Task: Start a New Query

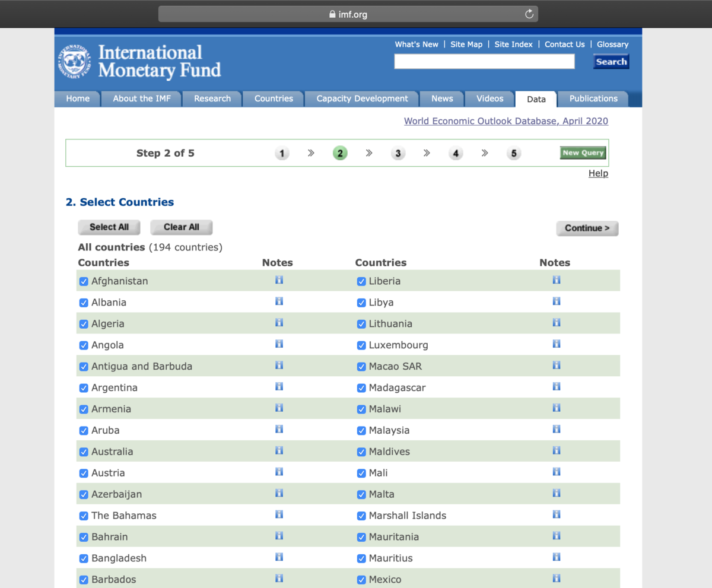Action: coord(583,153)
